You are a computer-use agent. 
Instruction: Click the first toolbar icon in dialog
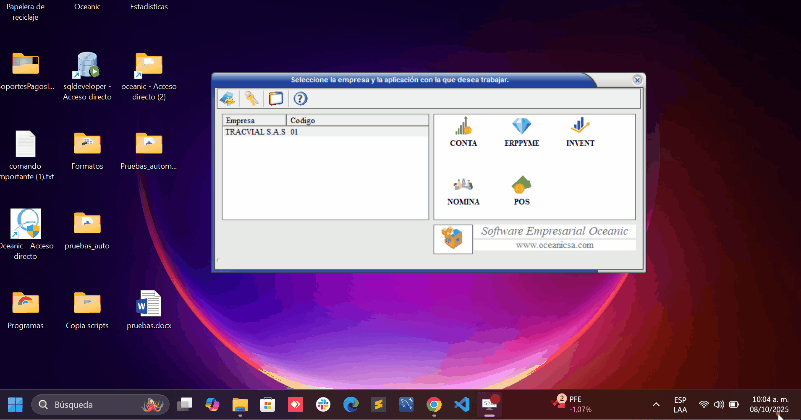point(228,98)
